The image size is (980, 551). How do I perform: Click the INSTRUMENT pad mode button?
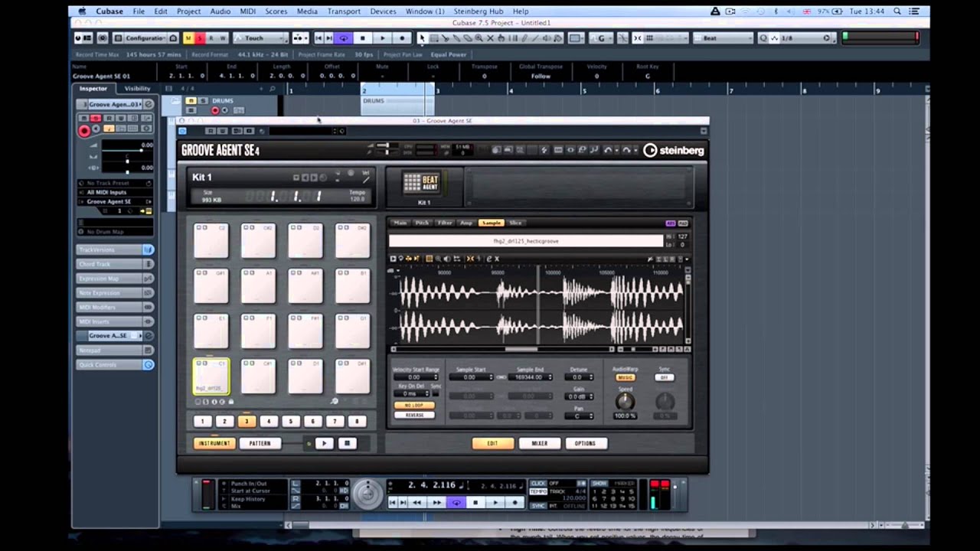(x=214, y=443)
